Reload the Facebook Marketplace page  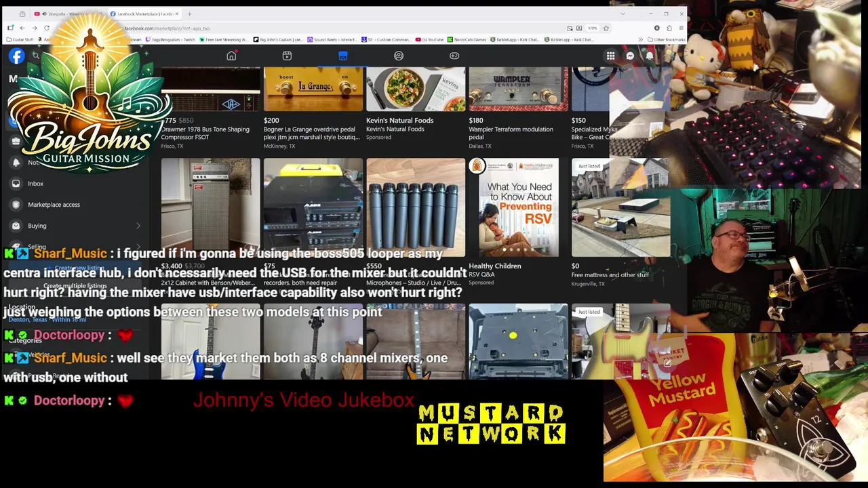click(47, 28)
